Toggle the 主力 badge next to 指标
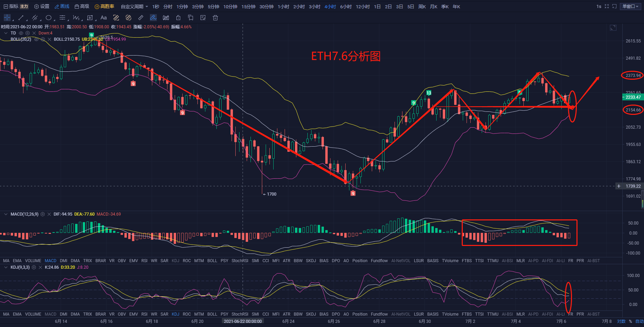 (24, 7)
